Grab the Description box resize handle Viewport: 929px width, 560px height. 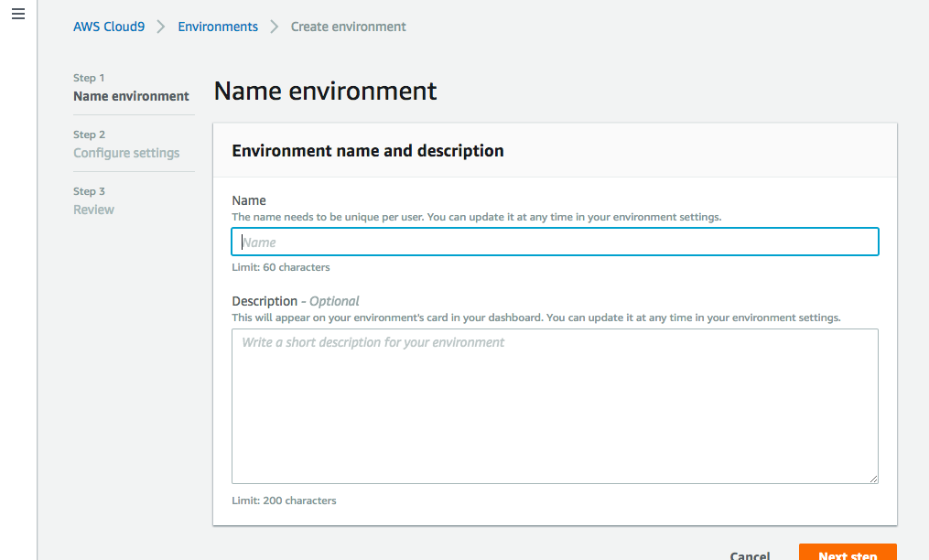click(873, 478)
